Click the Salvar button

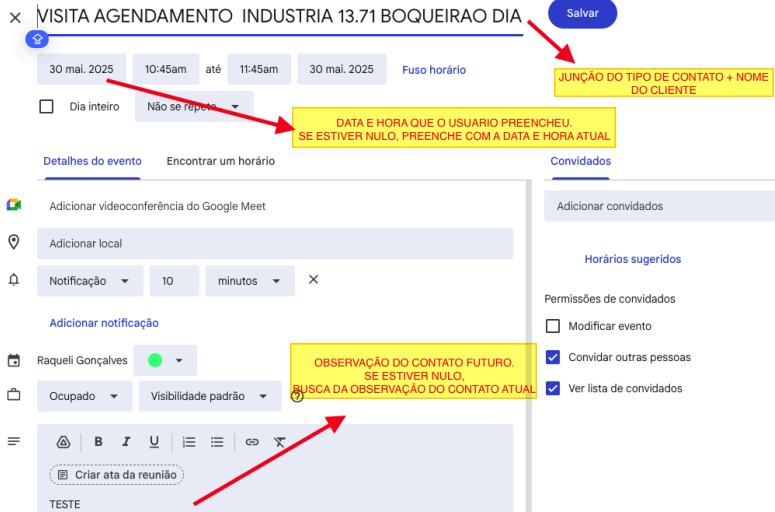click(582, 13)
